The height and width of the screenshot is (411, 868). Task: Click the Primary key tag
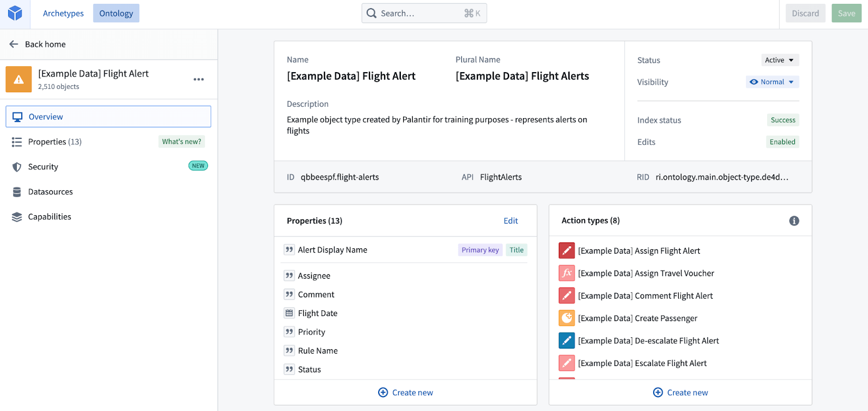(480, 250)
